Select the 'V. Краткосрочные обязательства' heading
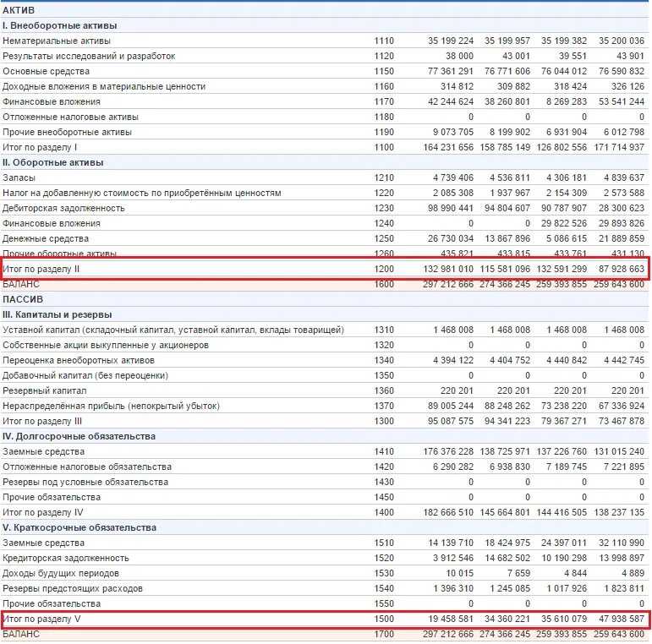Image resolution: width=652 pixels, height=644 pixels. pyautogui.click(x=79, y=527)
